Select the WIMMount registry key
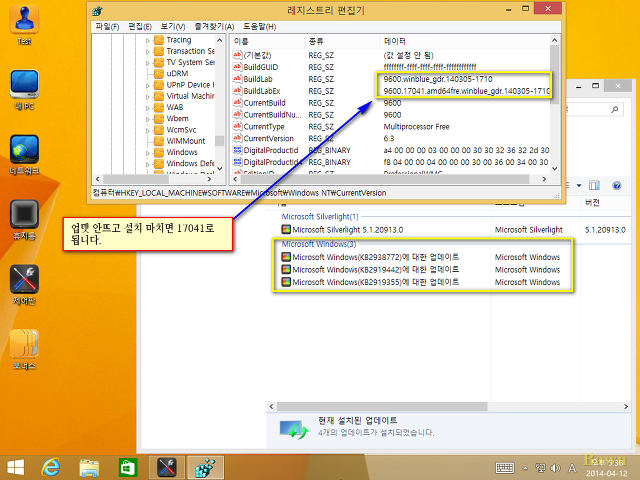Viewport: 640px width, 480px height. click(x=186, y=141)
